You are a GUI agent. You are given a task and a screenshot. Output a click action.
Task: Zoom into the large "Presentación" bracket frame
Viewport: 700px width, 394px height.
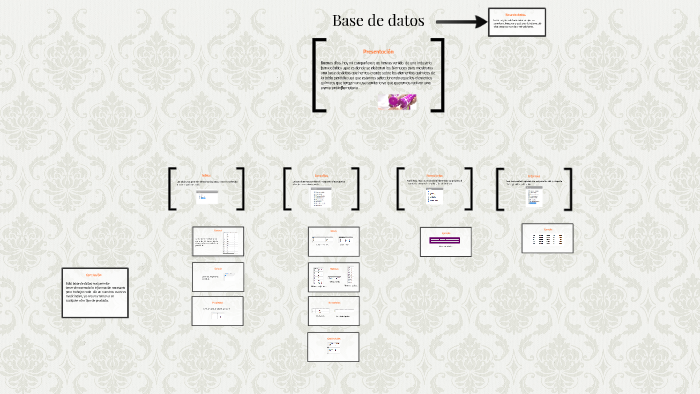point(378,75)
